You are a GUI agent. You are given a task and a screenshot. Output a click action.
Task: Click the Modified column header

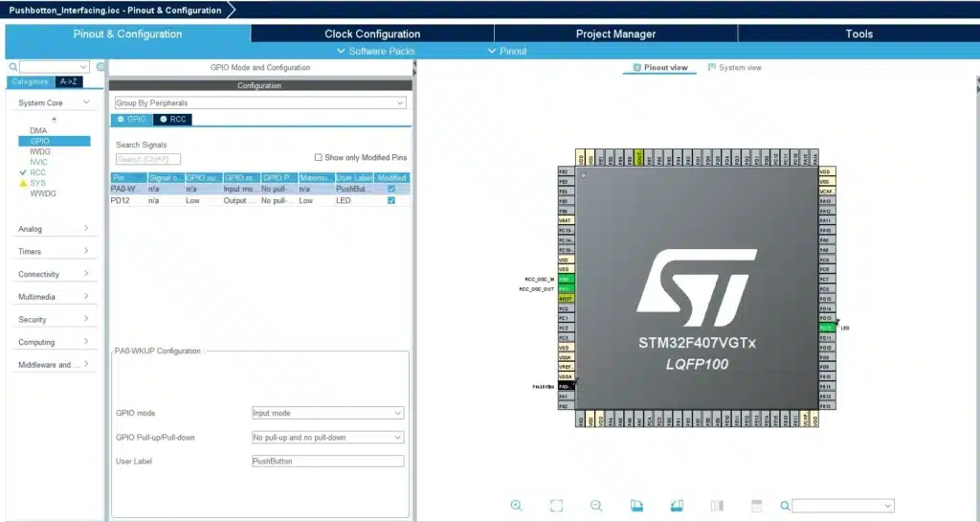[x=391, y=177]
